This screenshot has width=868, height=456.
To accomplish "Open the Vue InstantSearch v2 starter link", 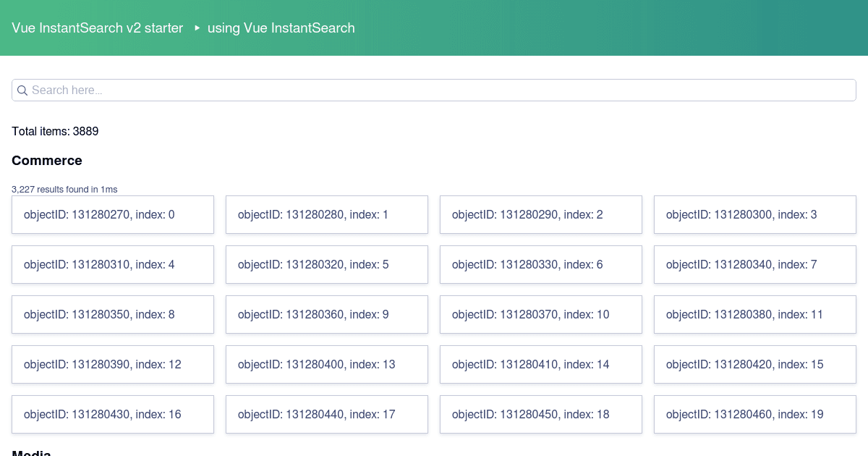I will (x=98, y=28).
